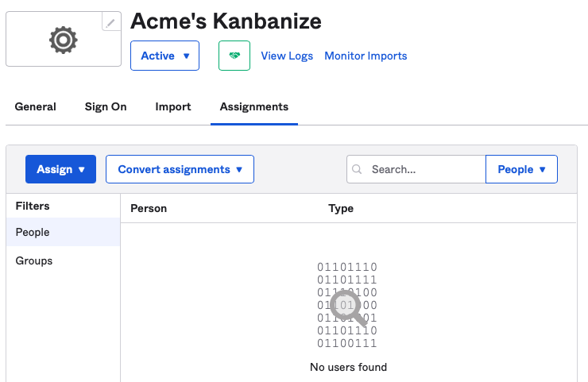Select the People filter in sidebar

coord(33,233)
